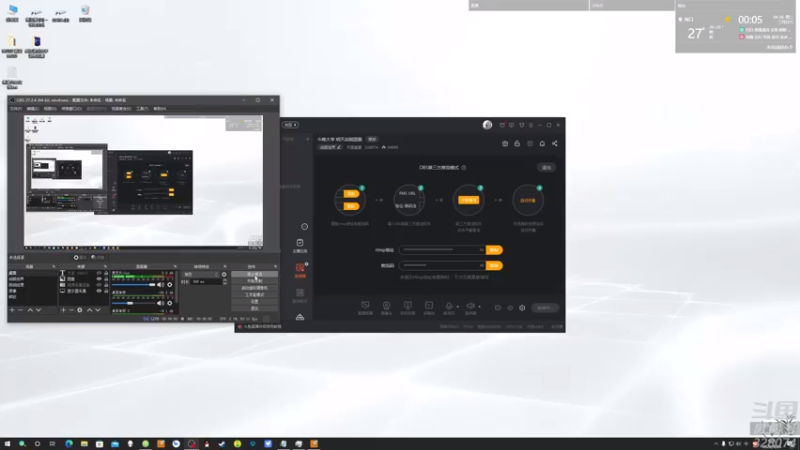Open OBS File menu
The height and width of the screenshot is (450, 800).
(x=16, y=109)
